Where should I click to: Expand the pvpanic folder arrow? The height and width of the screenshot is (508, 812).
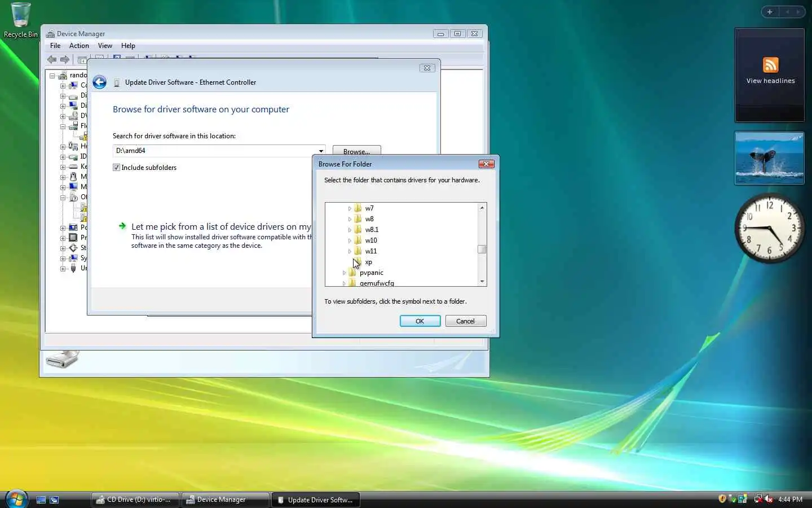tap(344, 273)
